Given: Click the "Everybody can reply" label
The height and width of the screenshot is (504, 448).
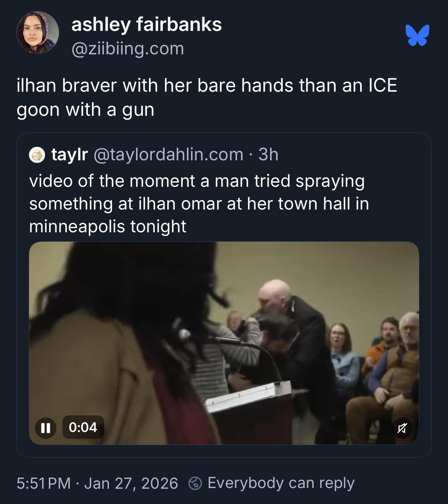Looking at the screenshot, I should tap(281, 483).
